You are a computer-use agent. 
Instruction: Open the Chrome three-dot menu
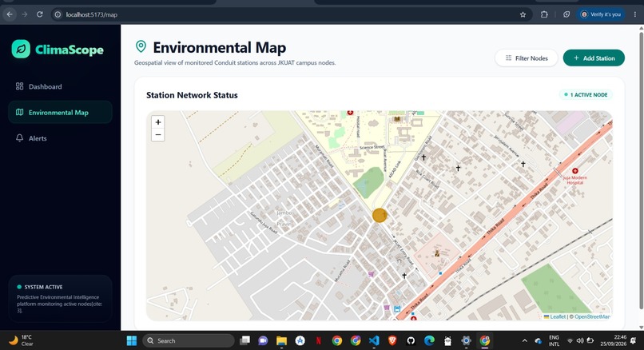[x=635, y=14]
